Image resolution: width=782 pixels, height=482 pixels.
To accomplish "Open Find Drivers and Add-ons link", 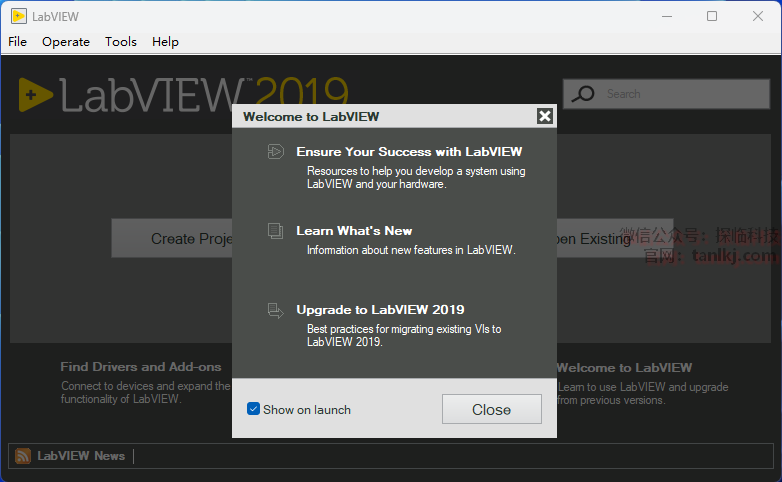I will [141, 367].
